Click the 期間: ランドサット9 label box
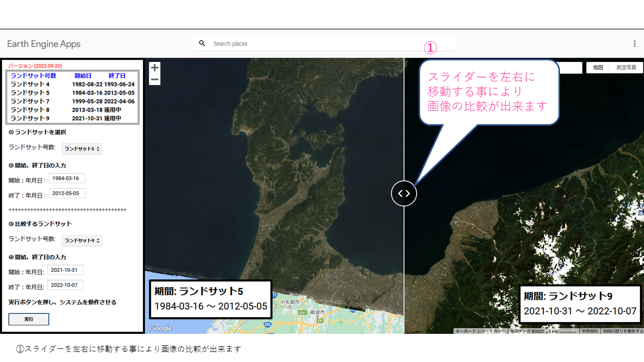Screen dimensions: 644x362 point(580,304)
